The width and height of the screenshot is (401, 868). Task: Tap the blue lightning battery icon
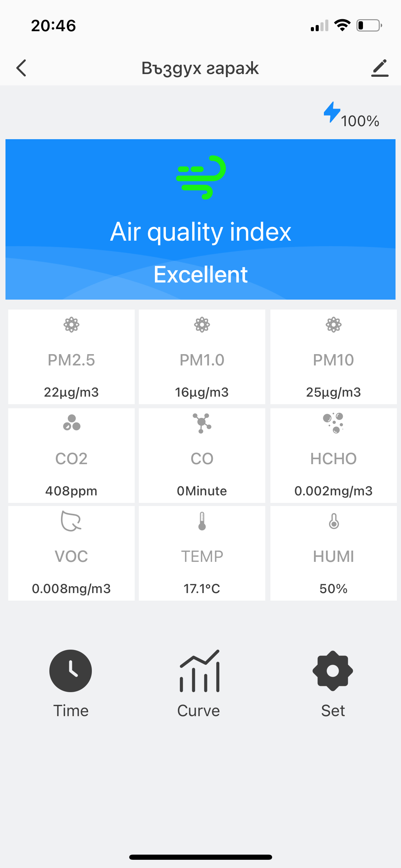[x=332, y=112]
